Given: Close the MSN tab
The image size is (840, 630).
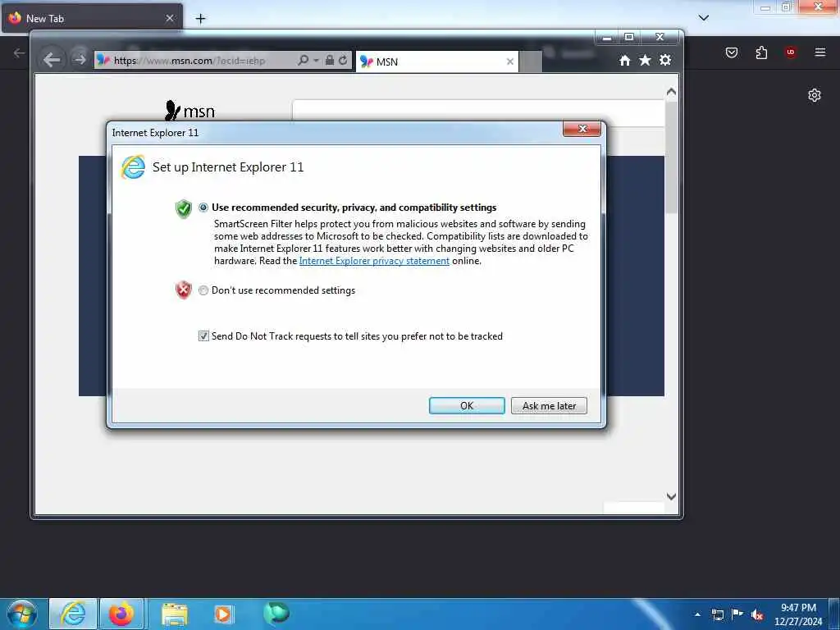Looking at the screenshot, I should 510,62.
